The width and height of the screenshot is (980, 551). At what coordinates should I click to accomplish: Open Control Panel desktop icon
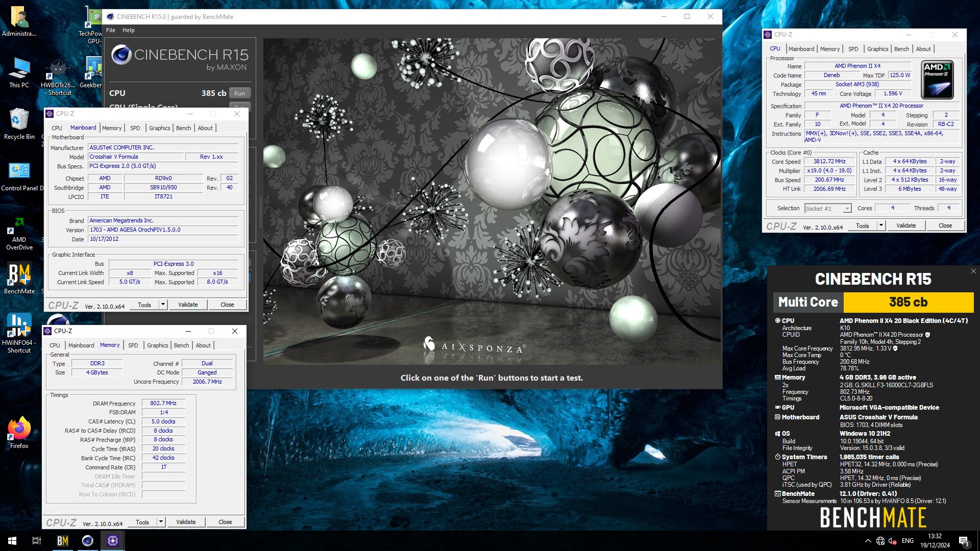(x=19, y=176)
